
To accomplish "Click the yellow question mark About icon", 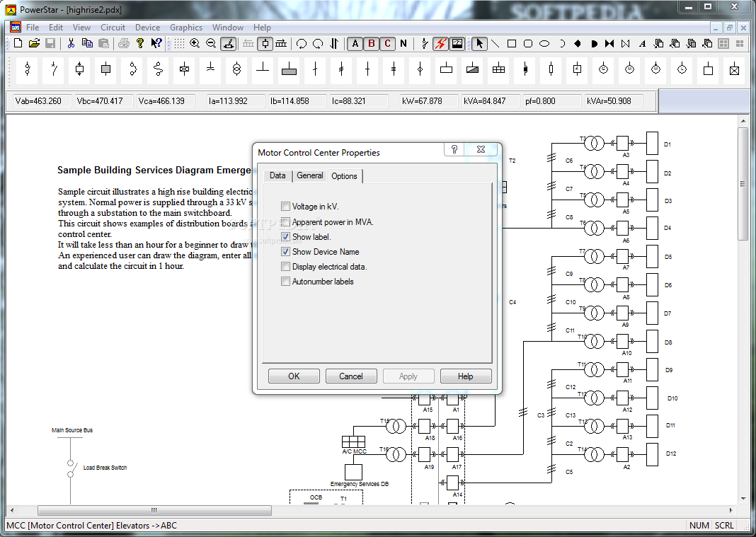I will pos(140,43).
